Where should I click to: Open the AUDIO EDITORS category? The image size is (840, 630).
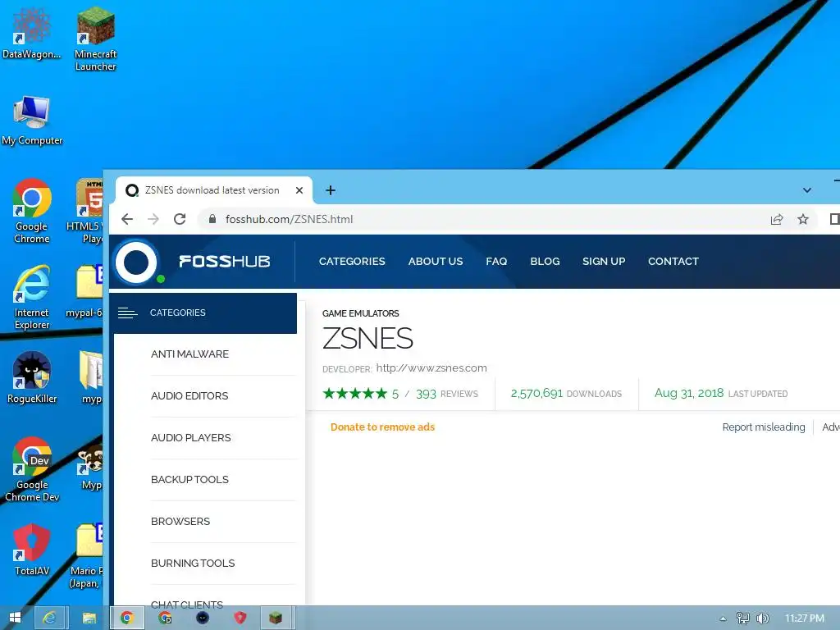(189, 396)
